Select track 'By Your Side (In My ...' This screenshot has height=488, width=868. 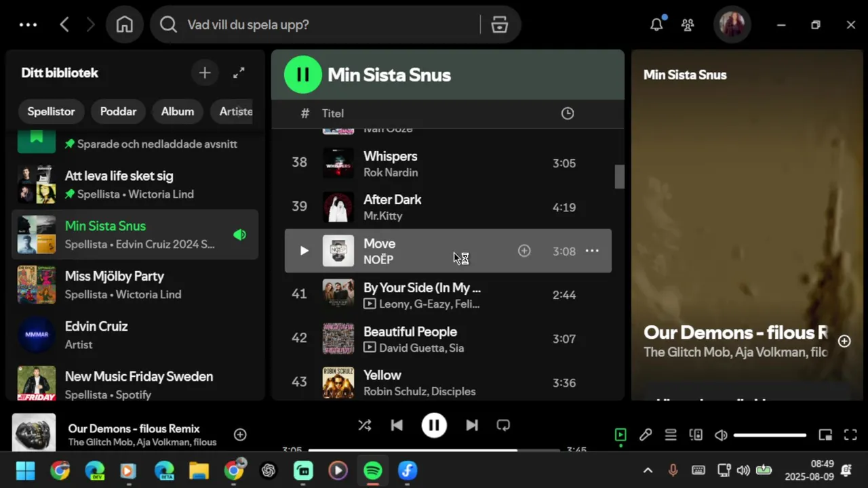click(448, 295)
